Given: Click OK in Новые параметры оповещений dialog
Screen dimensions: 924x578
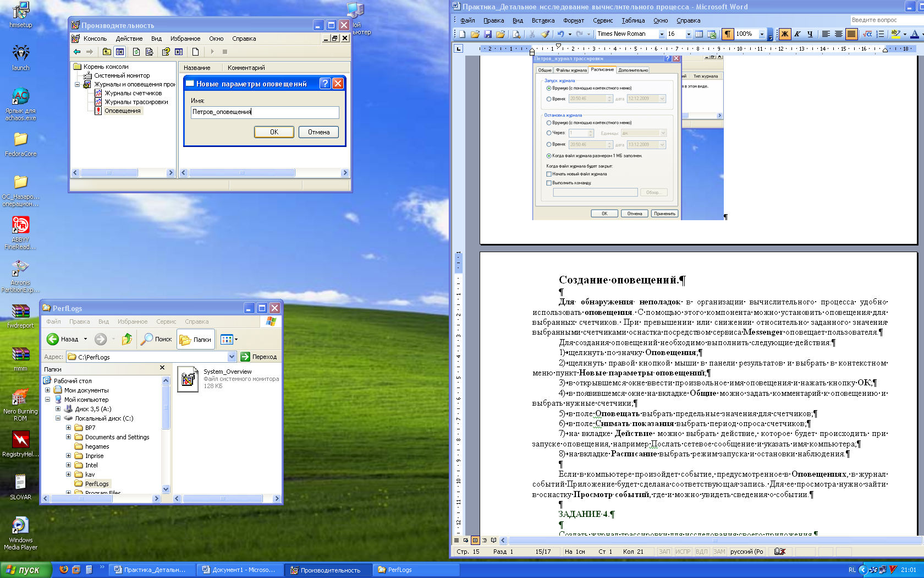Looking at the screenshot, I should click(x=274, y=132).
